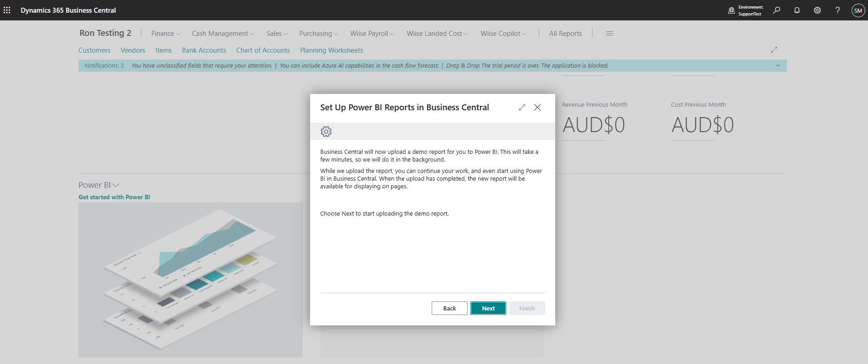Click the Dynamics 365 Business Central title

click(68, 10)
